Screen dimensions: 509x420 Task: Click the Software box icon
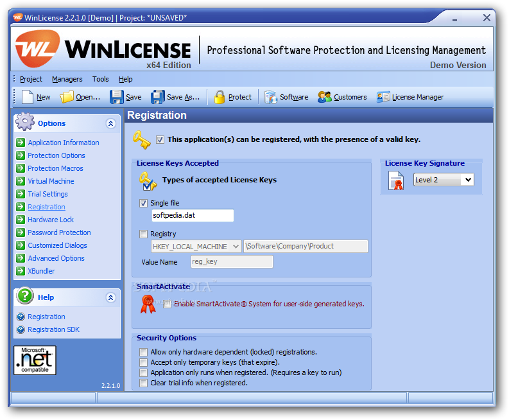[x=270, y=97]
